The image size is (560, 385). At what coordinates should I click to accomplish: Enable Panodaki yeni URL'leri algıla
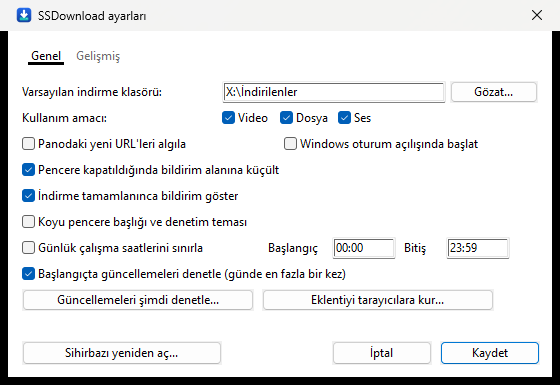tap(28, 144)
